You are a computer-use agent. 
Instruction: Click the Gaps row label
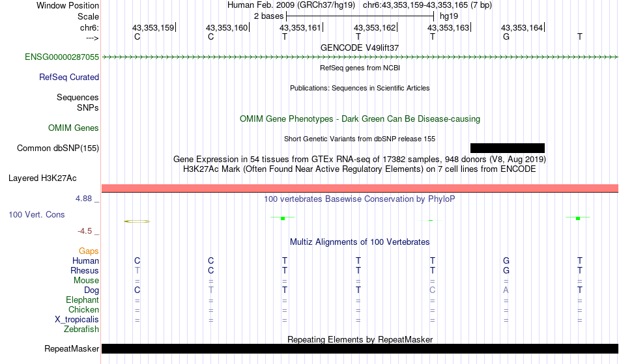[89, 251]
